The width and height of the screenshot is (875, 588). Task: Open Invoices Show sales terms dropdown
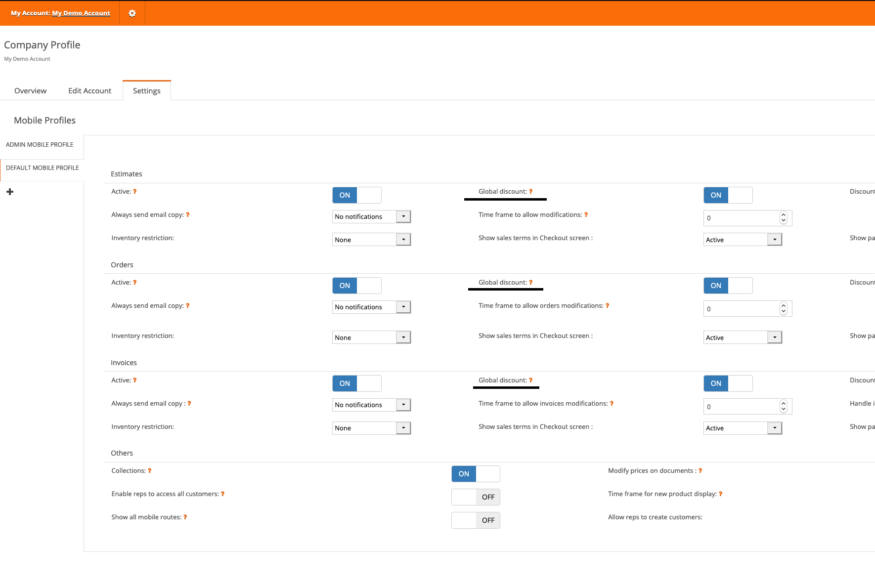click(743, 428)
